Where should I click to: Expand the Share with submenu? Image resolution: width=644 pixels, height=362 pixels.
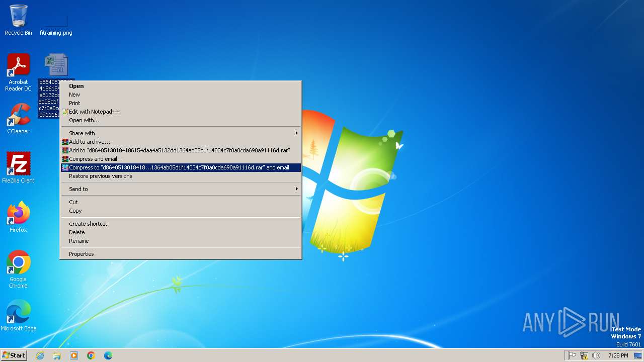[181, 133]
